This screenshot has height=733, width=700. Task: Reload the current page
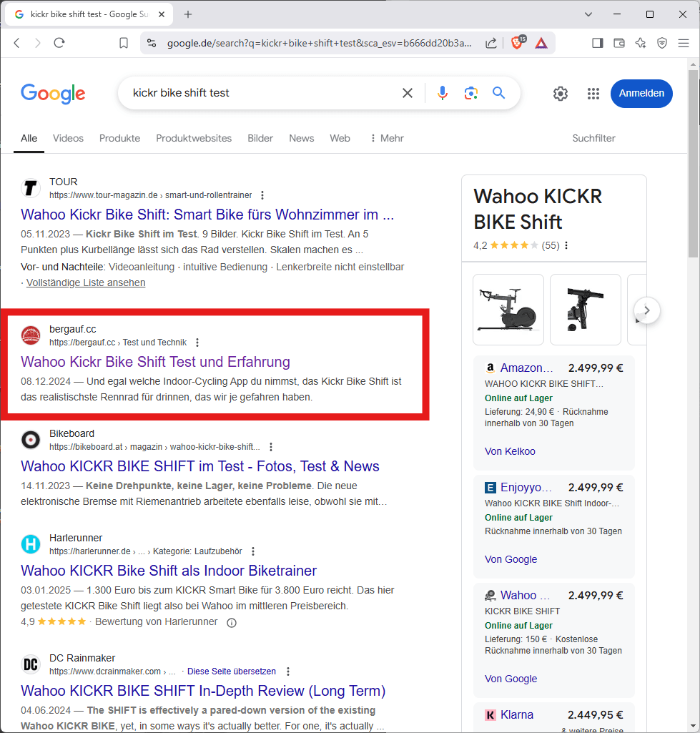(59, 43)
